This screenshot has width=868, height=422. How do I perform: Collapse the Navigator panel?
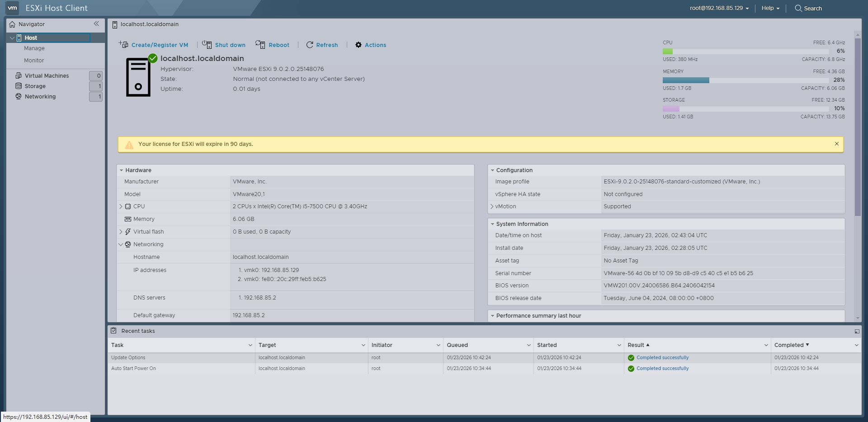97,24
